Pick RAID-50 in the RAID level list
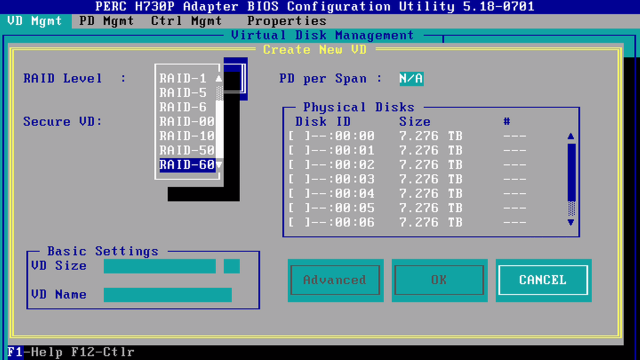Image resolution: width=640 pixels, height=360 pixels. (187, 150)
